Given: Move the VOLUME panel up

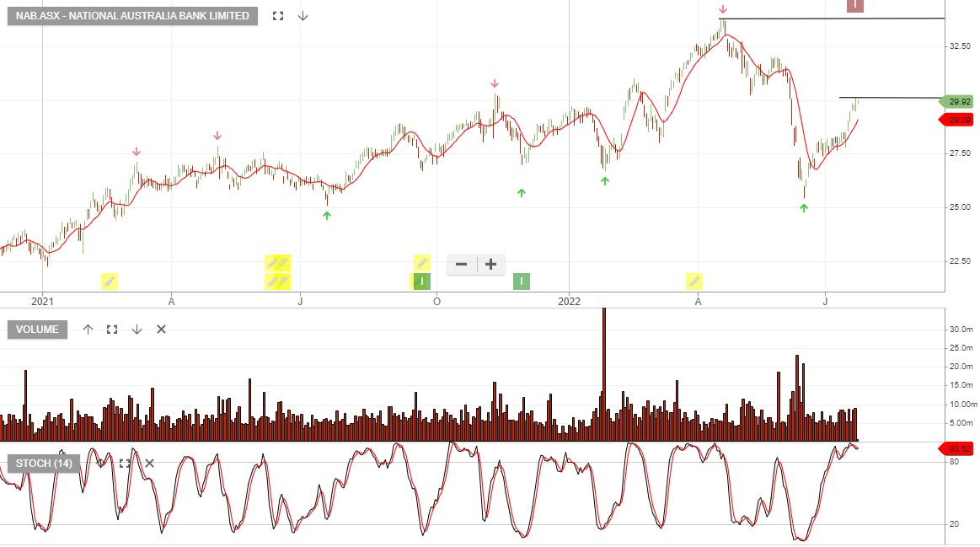Looking at the screenshot, I should [87, 330].
